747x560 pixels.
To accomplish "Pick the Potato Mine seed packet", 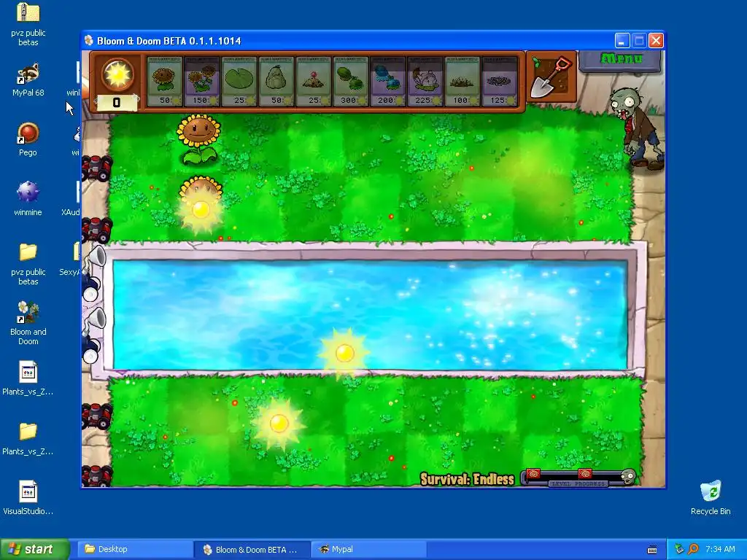I will [x=314, y=82].
